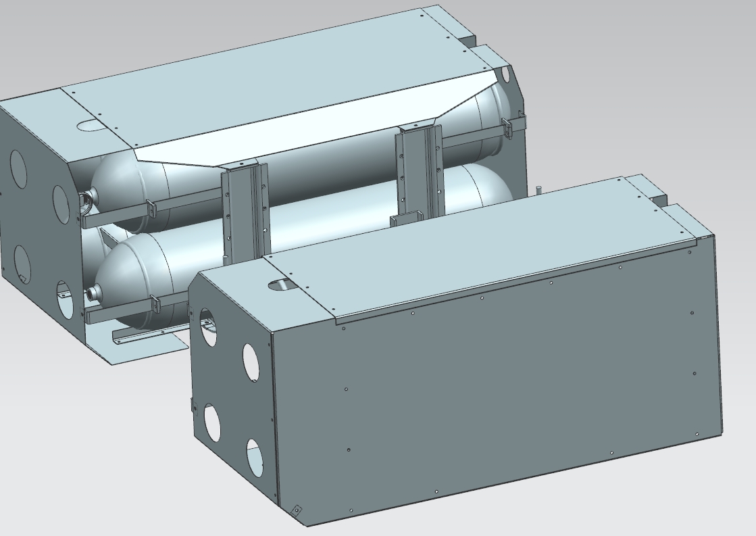Select mounting tab at front enclosure bottom corner
756x536 pixels.
296,510
